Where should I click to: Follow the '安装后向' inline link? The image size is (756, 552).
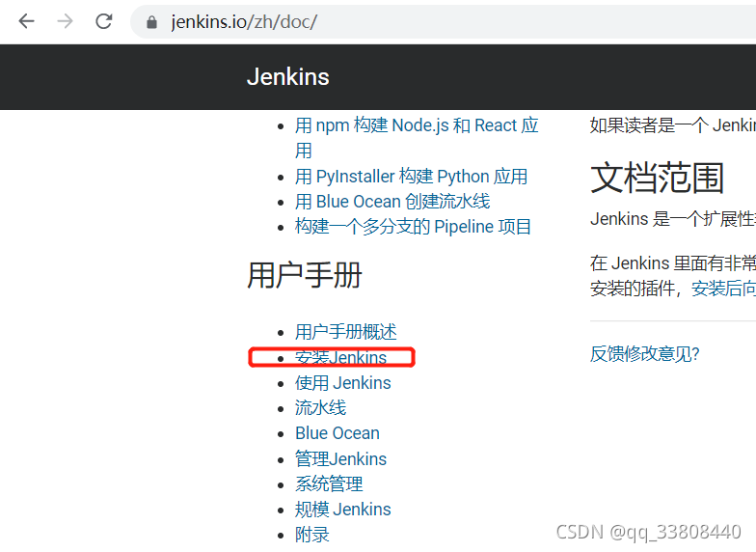[723, 289]
